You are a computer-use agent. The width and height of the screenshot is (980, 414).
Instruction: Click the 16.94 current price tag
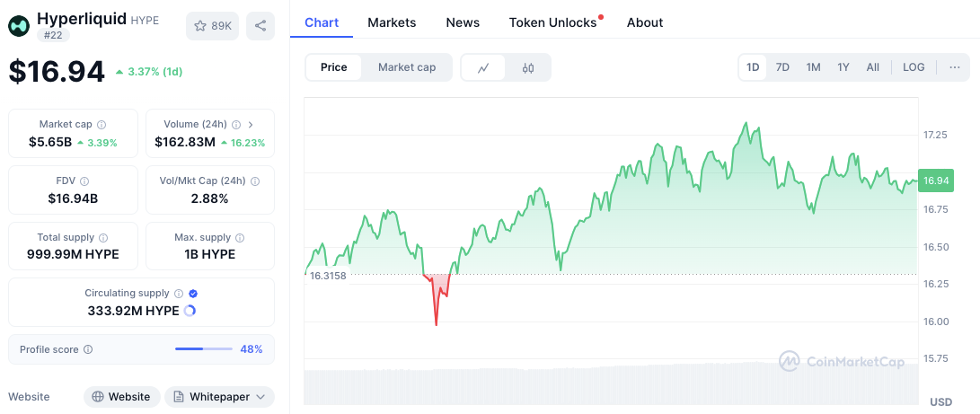pyautogui.click(x=936, y=181)
